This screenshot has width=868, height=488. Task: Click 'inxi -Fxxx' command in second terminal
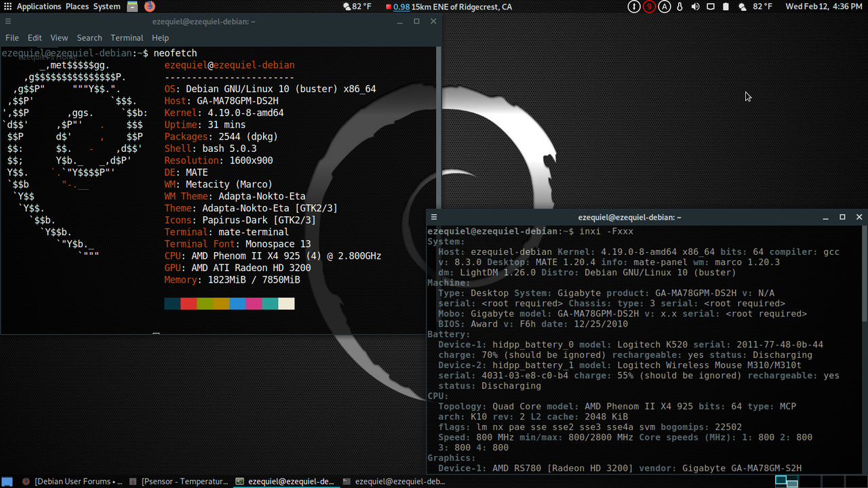tap(606, 231)
